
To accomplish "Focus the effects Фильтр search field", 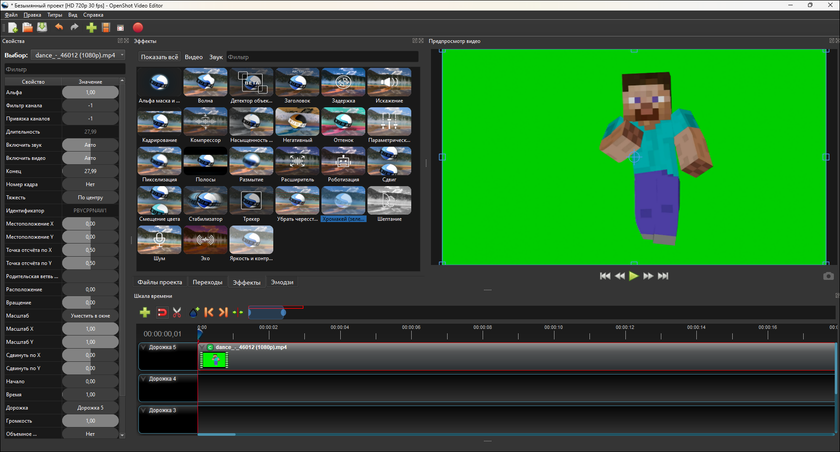I will 322,57.
